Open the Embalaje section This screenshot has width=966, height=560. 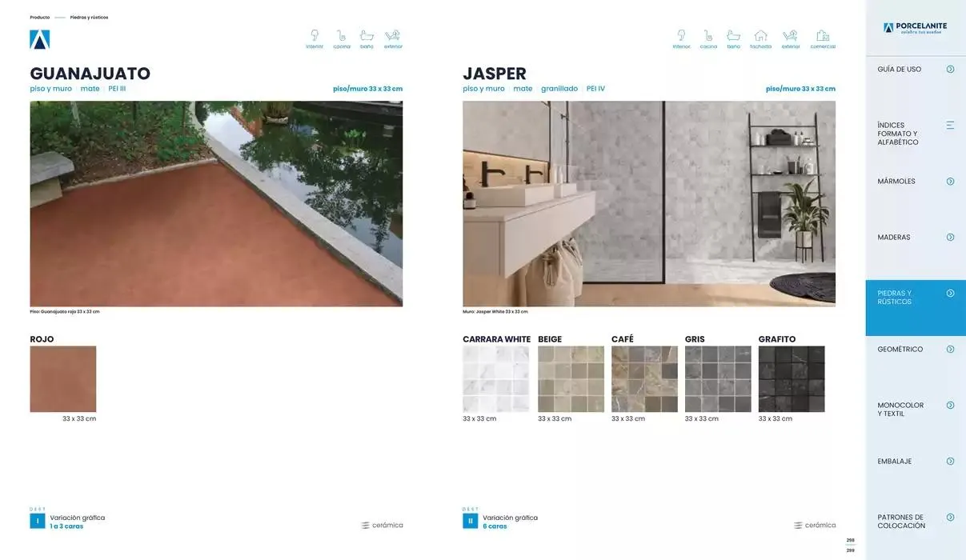915,462
